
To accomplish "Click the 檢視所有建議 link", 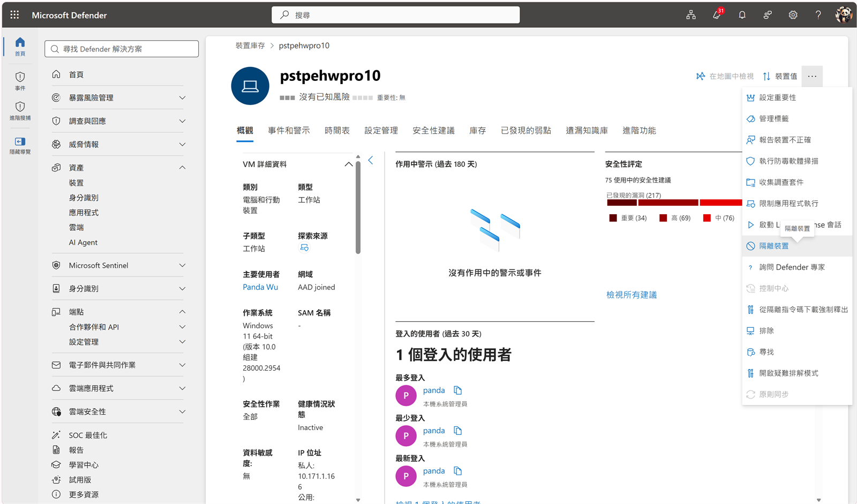I will [x=632, y=295].
